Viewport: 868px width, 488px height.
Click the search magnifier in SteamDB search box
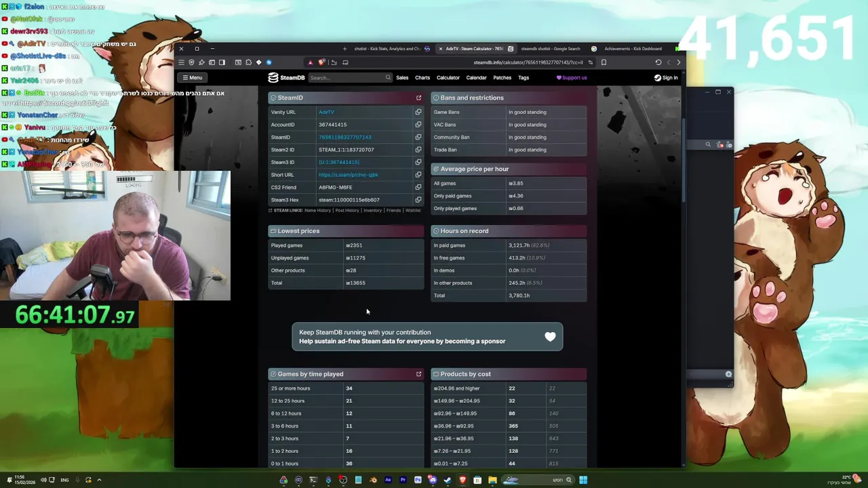click(388, 77)
